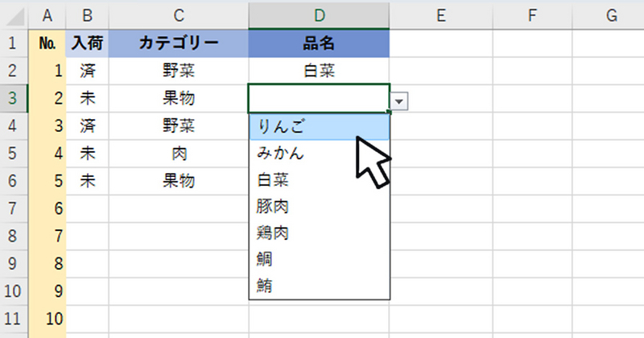Click row 3 header

pos(14,99)
